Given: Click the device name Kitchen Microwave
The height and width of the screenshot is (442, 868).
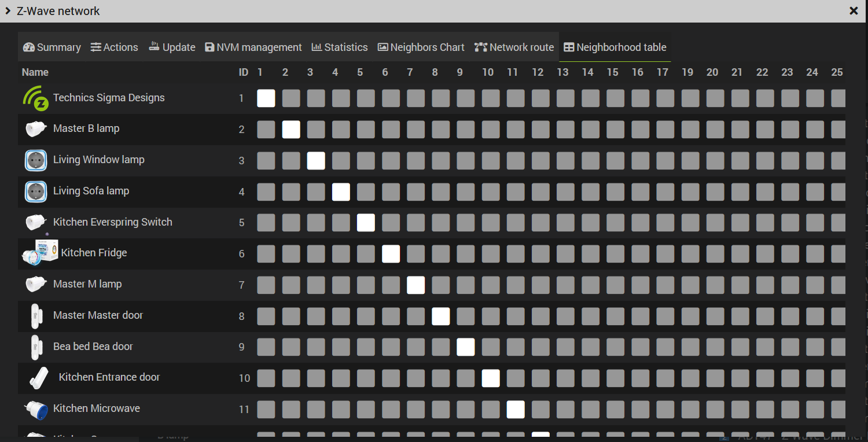Looking at the screenshot, I should (97, 408).
